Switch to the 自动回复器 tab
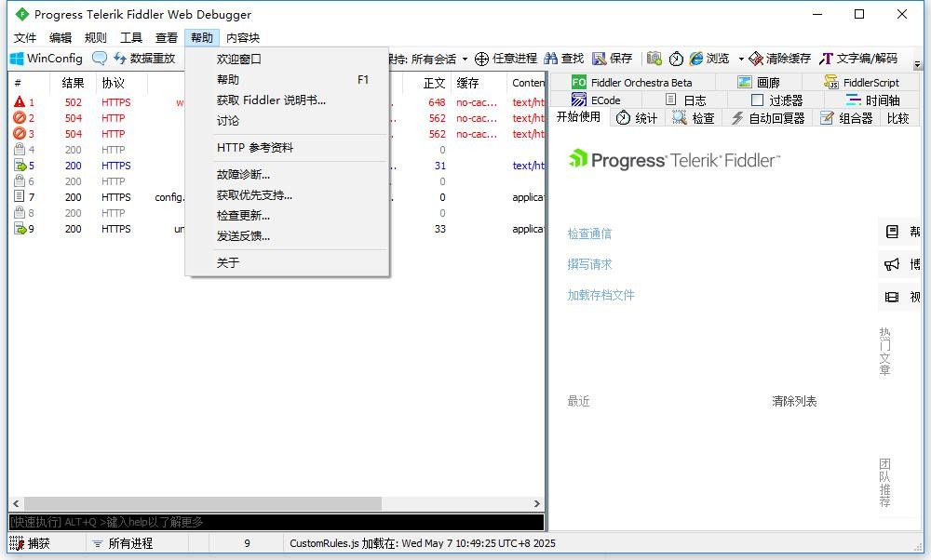 [768, 118]
